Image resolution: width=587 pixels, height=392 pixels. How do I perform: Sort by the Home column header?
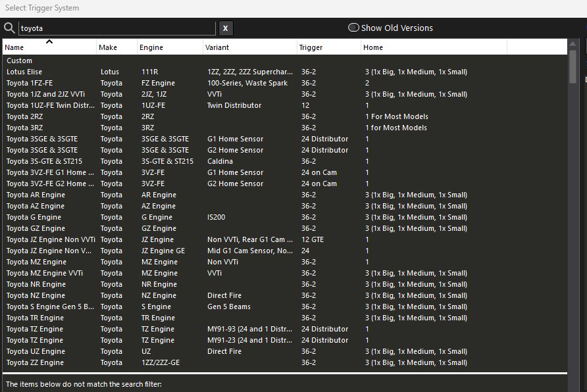pos(434,47)
